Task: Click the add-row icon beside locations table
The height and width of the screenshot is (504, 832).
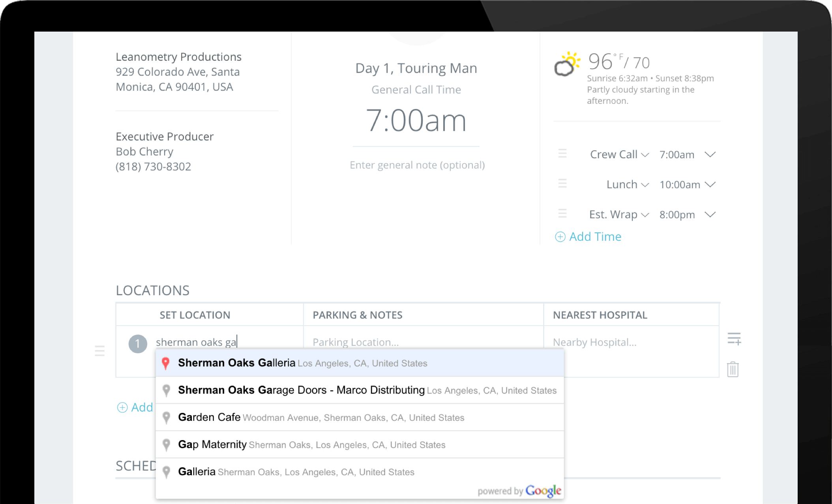Action: [734, 339]
